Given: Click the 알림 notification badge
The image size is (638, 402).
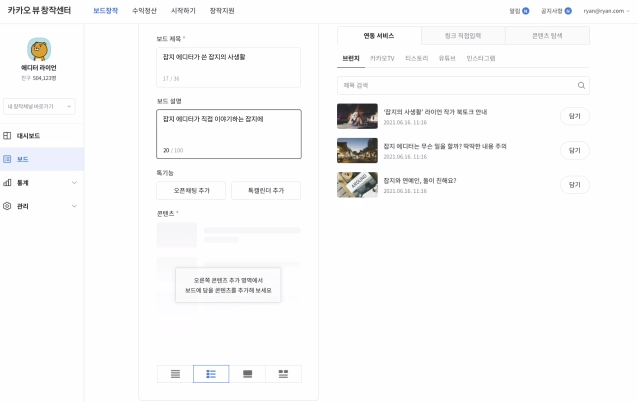Looking at the screenshot, I should (526, 11).
